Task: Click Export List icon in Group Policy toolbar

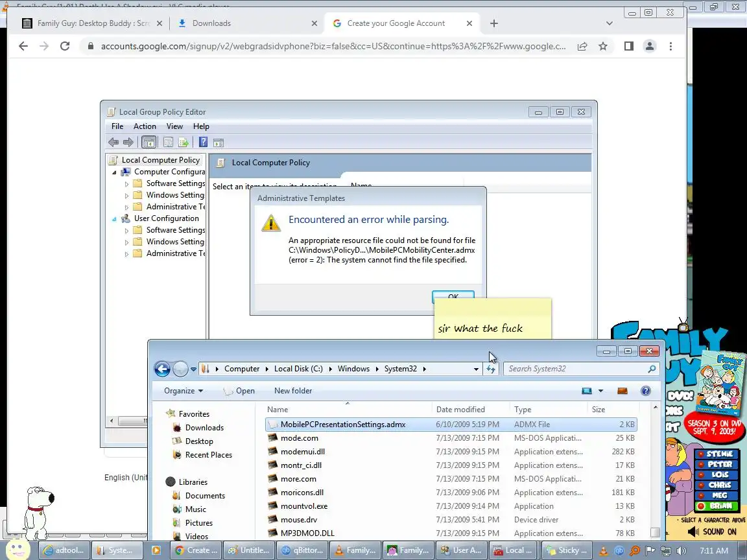Action: [184, 142]
